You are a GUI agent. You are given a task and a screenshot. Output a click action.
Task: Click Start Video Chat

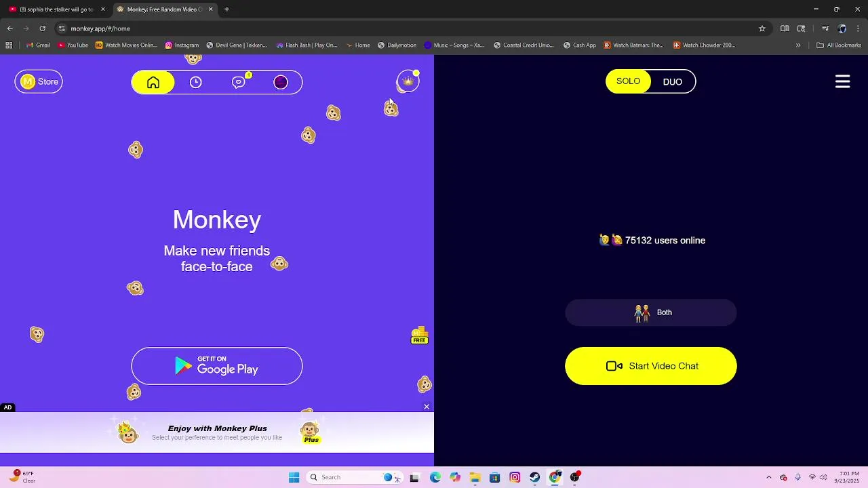(651, 366)
